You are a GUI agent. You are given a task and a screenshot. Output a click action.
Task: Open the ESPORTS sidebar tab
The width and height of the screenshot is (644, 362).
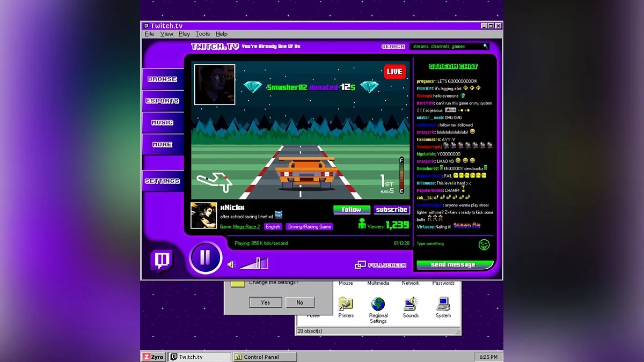[x=163, y=101]
